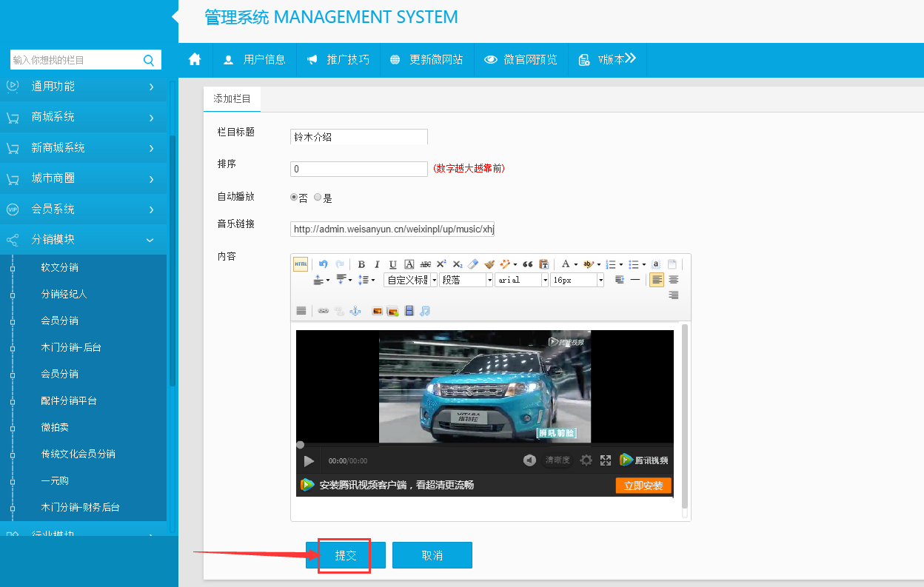Click the select-all icon in the editor
Viewport: 924px width, 587px height.
(x=656, y=264)
